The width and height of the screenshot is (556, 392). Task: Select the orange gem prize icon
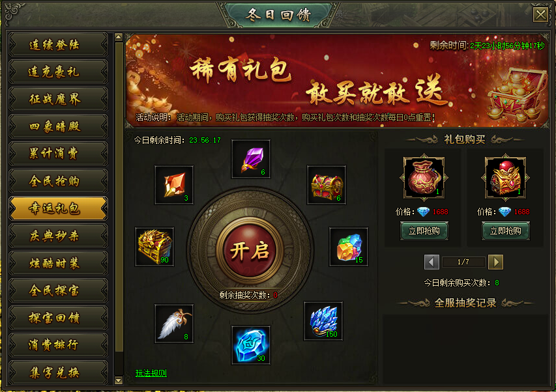pos(174,185)
